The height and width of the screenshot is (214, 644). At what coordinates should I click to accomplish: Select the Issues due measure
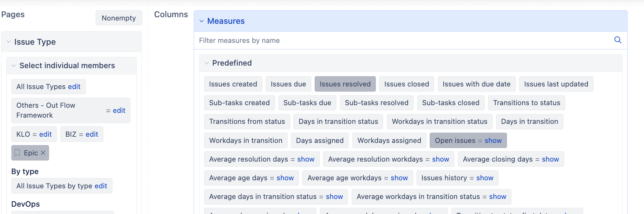[x=288, y=84]
